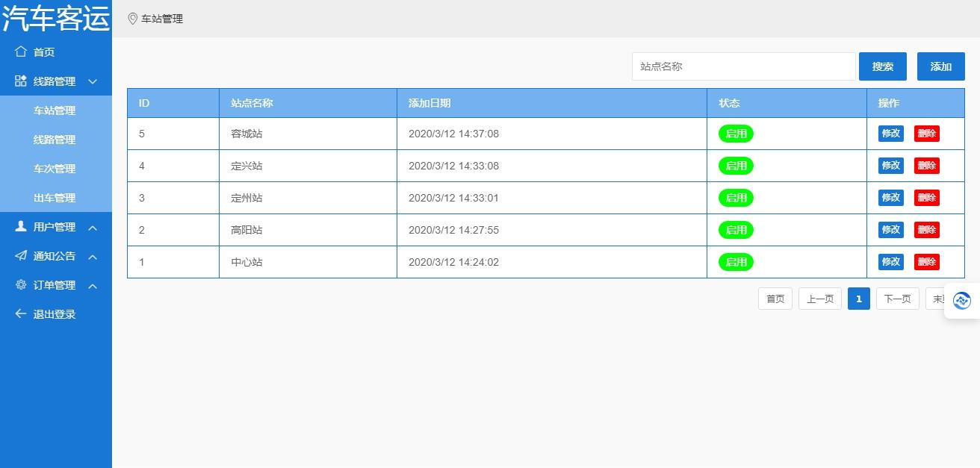Screen dimensions: 980x468
Task: Select page 1 in pagination
Action: click(859, 299)
